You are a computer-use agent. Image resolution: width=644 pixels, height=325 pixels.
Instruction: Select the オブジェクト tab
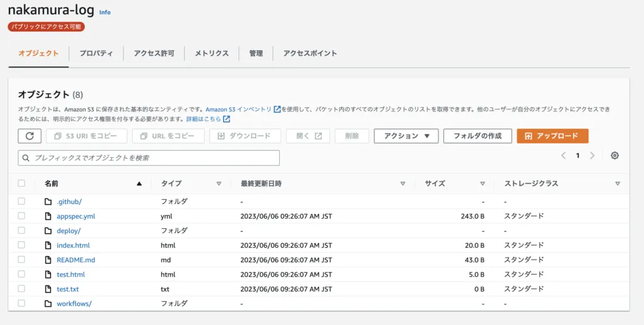38,53
